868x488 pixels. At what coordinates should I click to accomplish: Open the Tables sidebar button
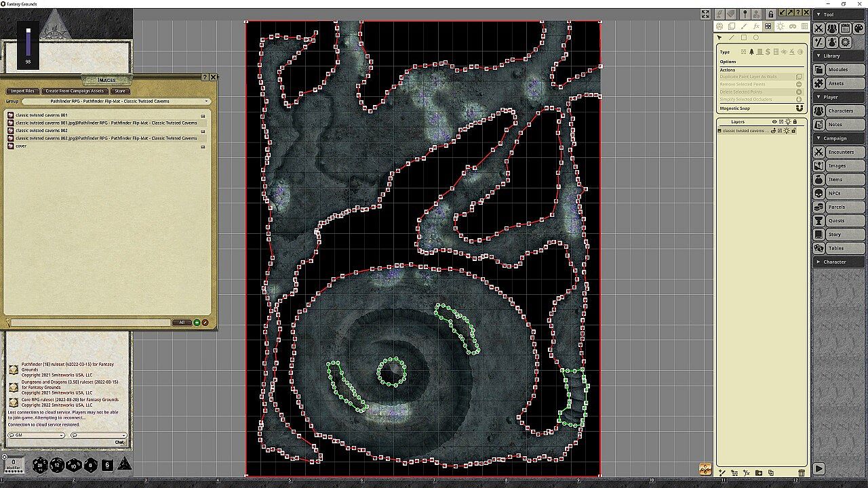click(839, 248)
